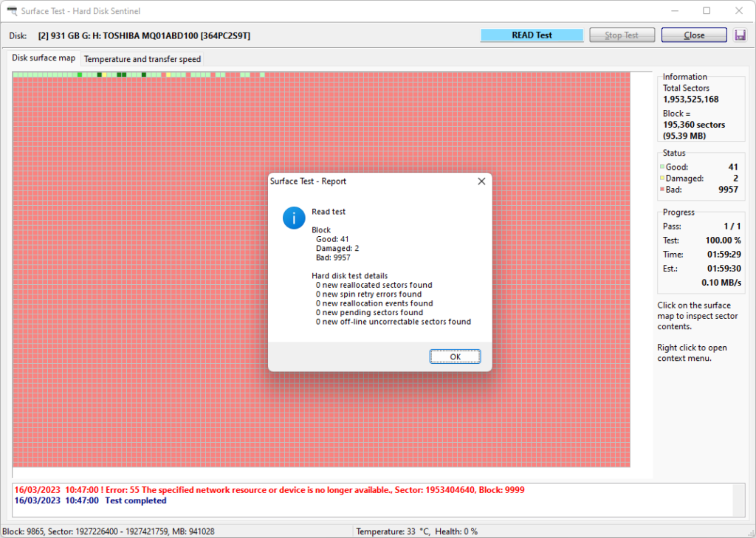Click '0 new pending sectors found' in report

369,312
